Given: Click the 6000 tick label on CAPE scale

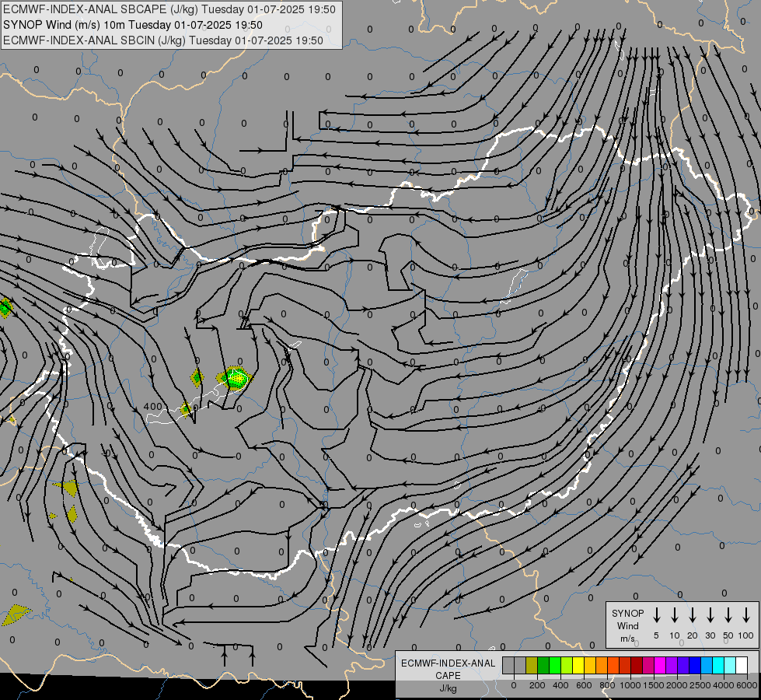Looking at the screenshot, I should point(747,685).
